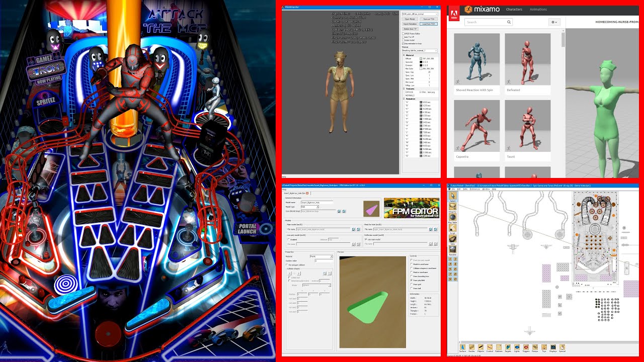Collapse the Animation section in ModelImporter
Image resolution: width=644 pixels, height=362 pixels.
pyautogui.click(x=404, y=99)
